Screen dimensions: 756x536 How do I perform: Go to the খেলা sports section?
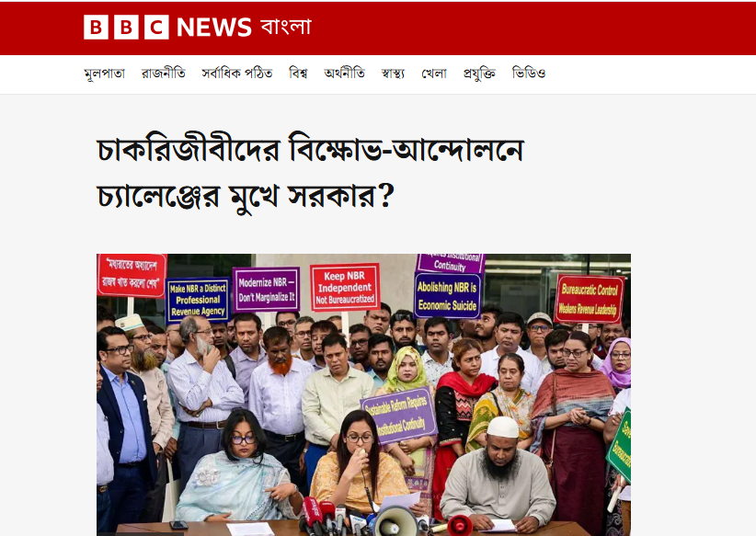coord(434,74)
